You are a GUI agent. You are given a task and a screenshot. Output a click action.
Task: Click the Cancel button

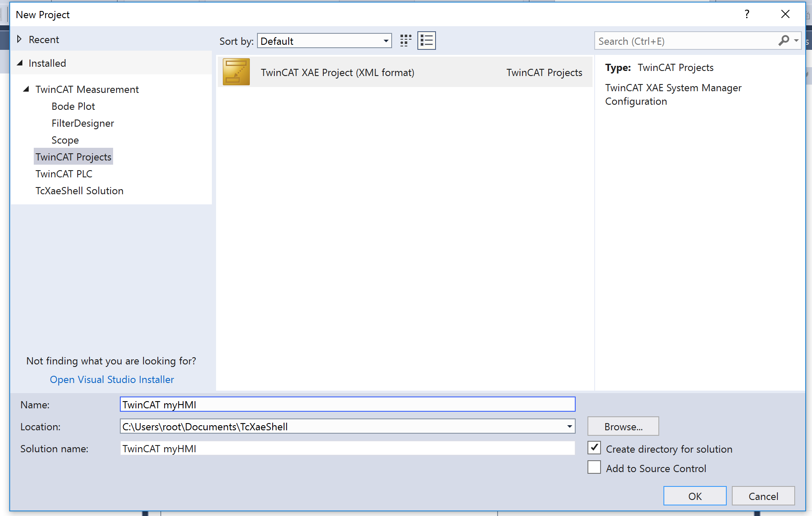(x=763, y=496)
